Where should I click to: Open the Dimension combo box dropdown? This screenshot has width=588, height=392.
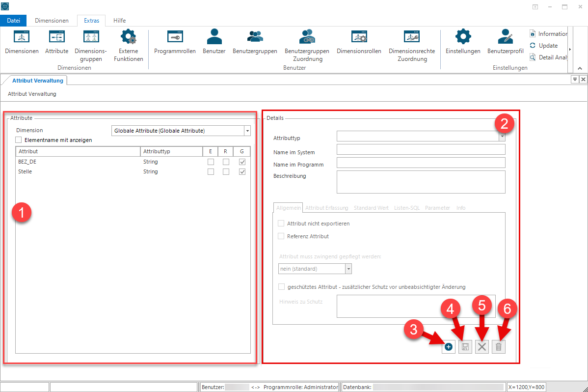pyautogui.click(x=247, y=131)
